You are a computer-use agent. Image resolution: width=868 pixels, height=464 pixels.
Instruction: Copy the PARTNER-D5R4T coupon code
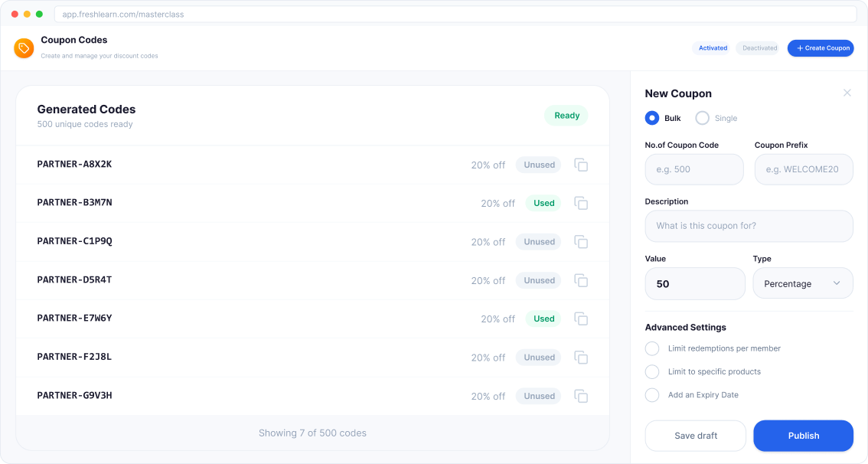581,279
